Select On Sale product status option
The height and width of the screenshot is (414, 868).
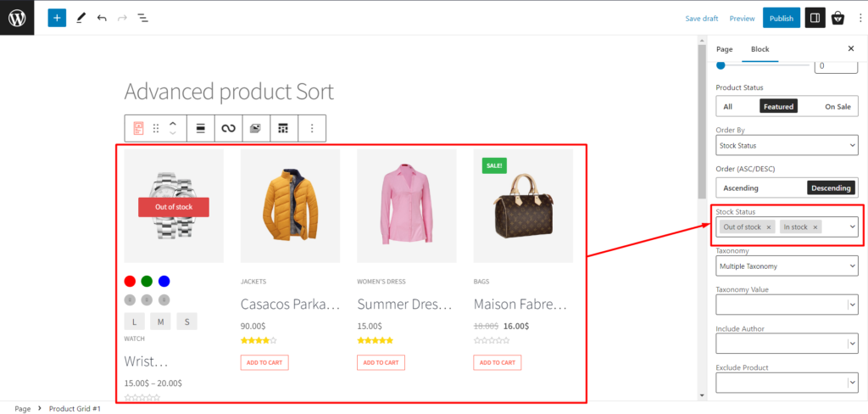point(837,106)
